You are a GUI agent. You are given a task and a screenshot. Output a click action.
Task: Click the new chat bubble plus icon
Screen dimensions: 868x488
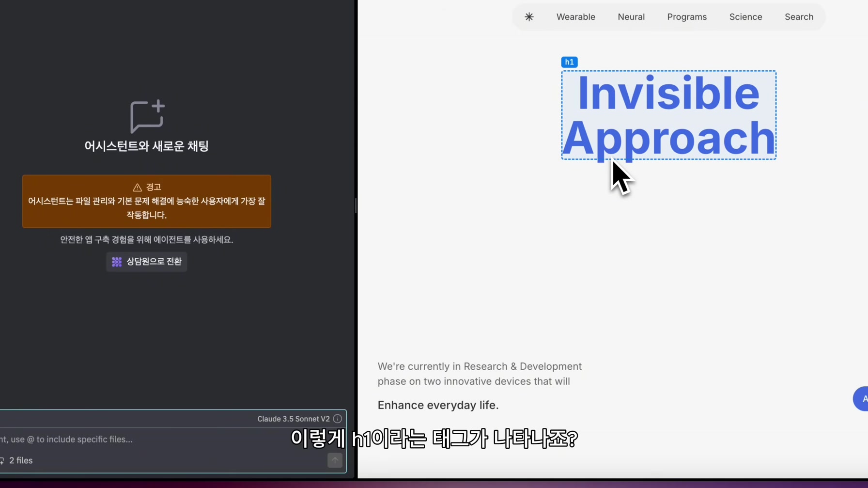[x=147, y=116]
